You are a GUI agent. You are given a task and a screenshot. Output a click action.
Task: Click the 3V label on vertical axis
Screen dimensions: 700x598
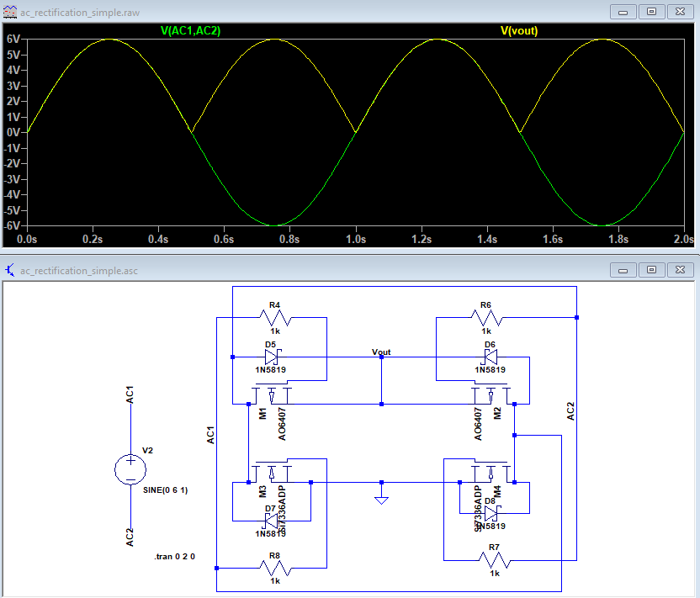coord(13,86)
